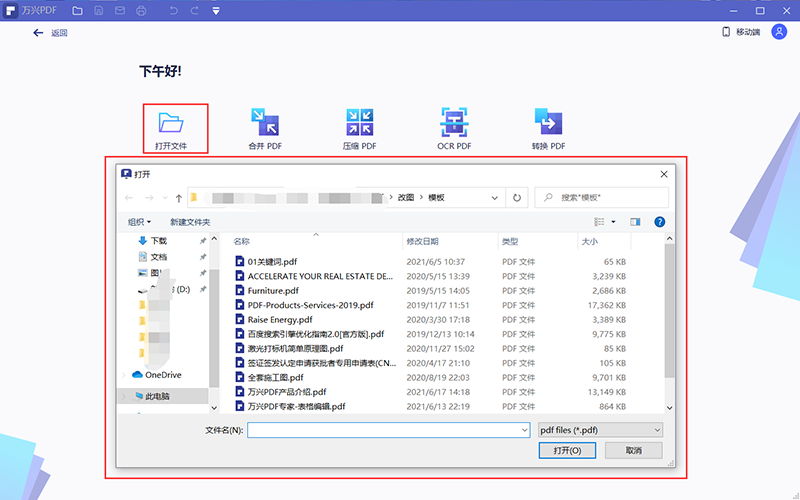Viewport: 800px width, 500px height.
Task: Click the 取消 cancel button
Action: pyautogui.click(x=633, y=451)
